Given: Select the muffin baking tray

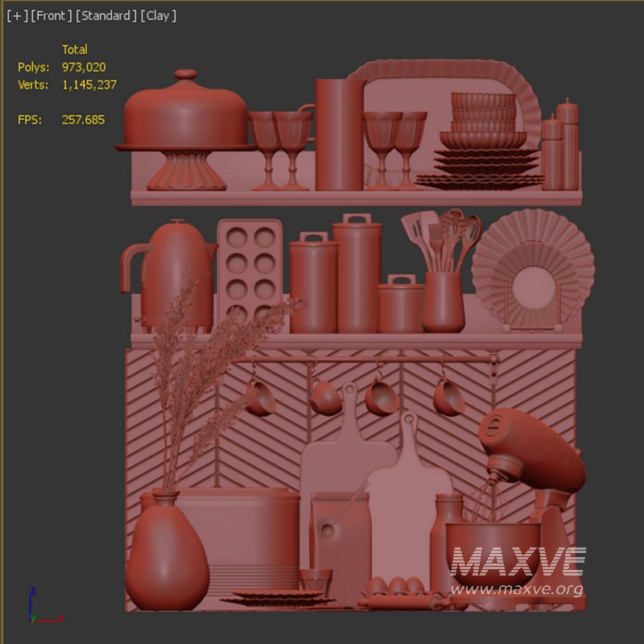Looking at the screenshot, I should pos(250,266).
